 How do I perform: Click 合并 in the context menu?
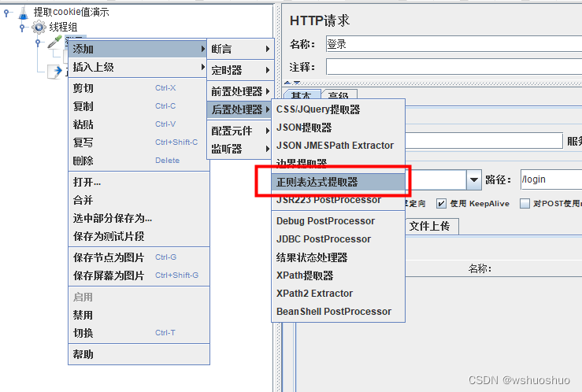[139, 200]
